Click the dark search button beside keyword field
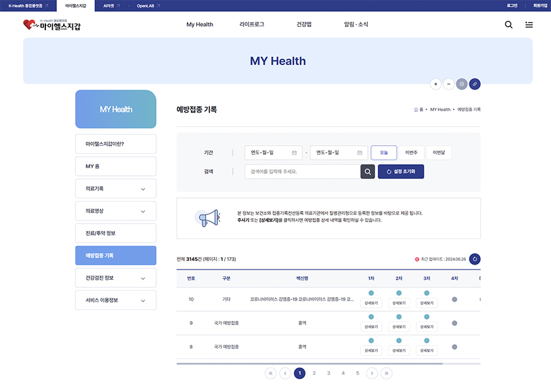The height and width of the screenshot is (392, 551). click(367, 172)
